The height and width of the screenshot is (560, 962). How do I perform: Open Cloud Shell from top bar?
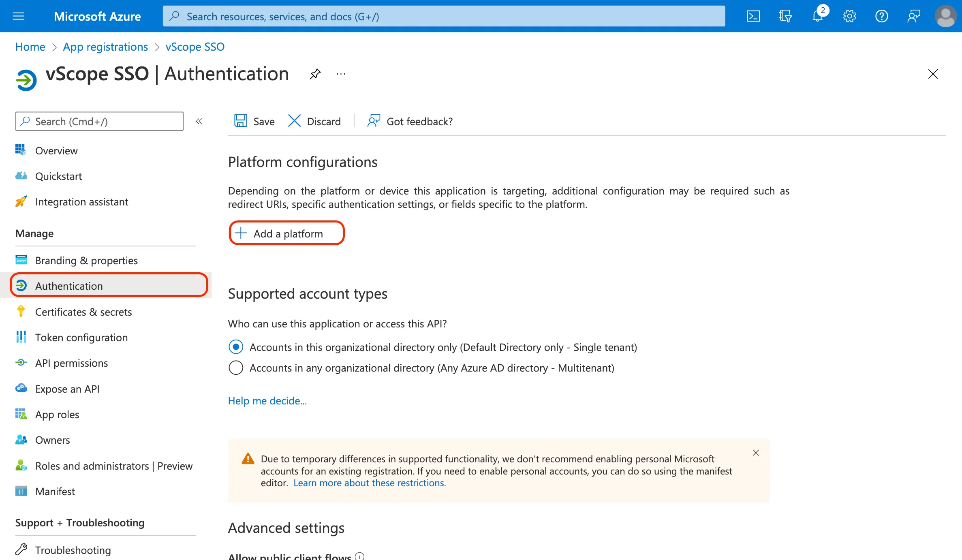[x=753, y=16]
